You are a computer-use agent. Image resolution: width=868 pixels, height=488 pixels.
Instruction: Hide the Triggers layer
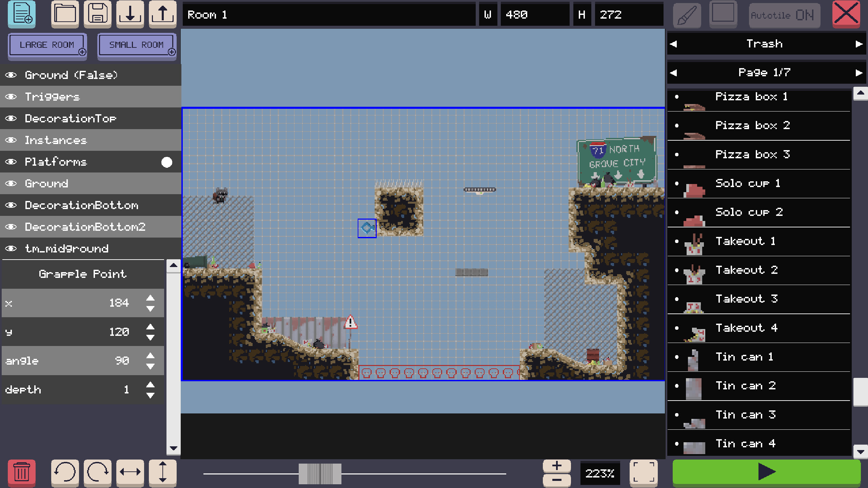tap(11, 97)
